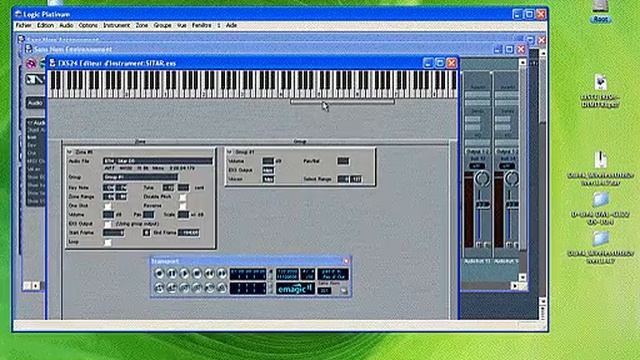The width and height of the screenshot is (640, 360).
Task: Click the emagic logo in Transport
Action: click(295, 289)
